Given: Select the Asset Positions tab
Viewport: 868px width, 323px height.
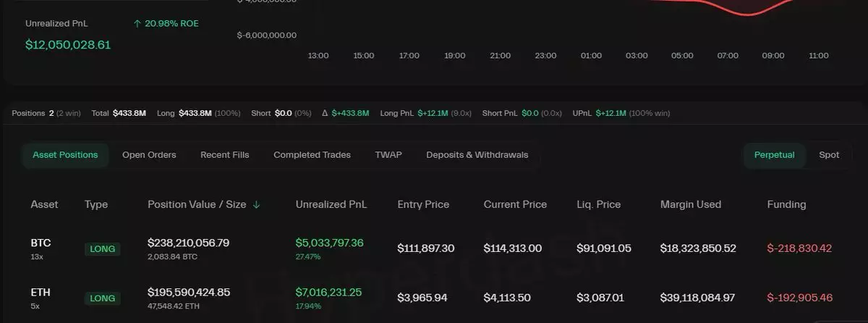Looking at the screenshot, I should pyautogui.click(x=65, y=155).
